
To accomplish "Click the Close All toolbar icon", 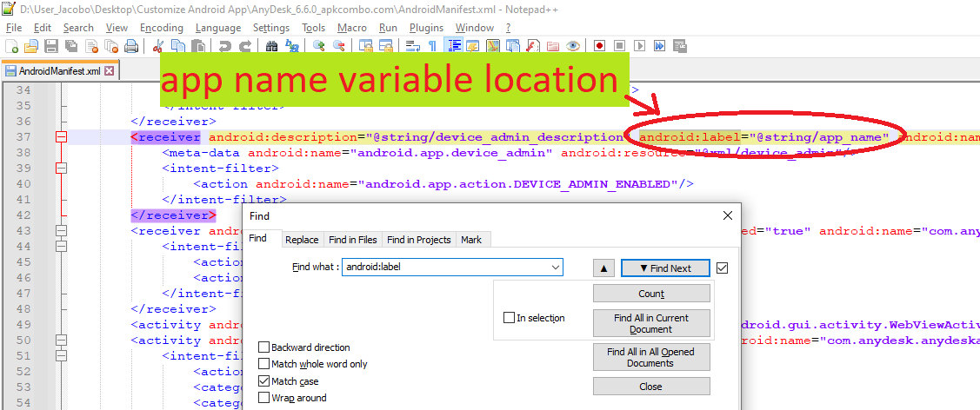I will (x=111, y=46).
